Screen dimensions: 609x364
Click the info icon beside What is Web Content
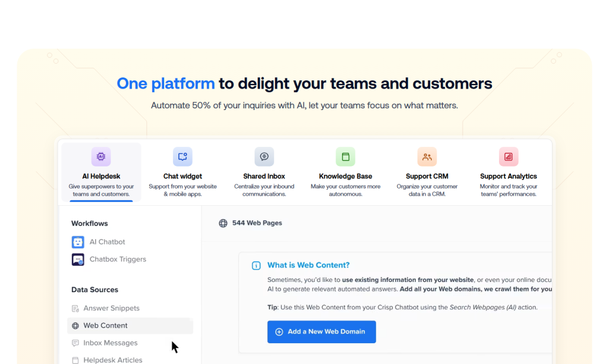click(256, 265)
